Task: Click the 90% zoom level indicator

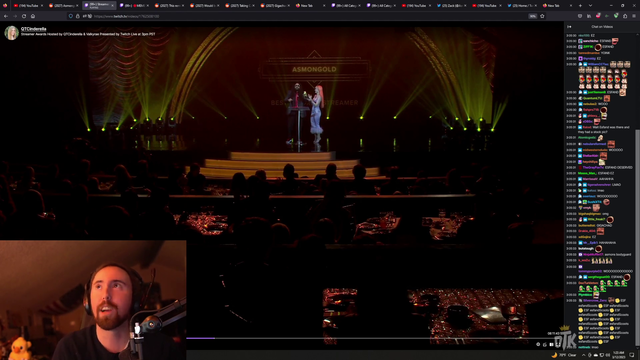Action: [532, 16]
